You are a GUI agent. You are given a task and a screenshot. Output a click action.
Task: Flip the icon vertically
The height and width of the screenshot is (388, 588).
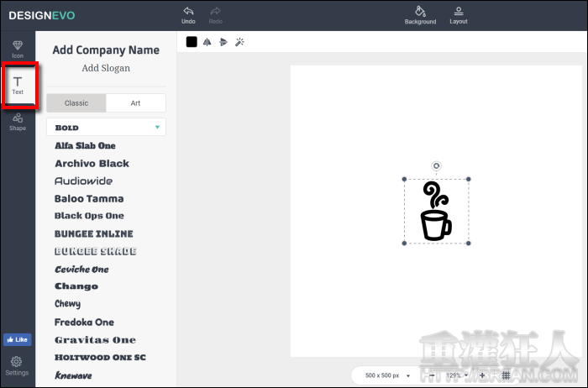(x=223, y=42)
